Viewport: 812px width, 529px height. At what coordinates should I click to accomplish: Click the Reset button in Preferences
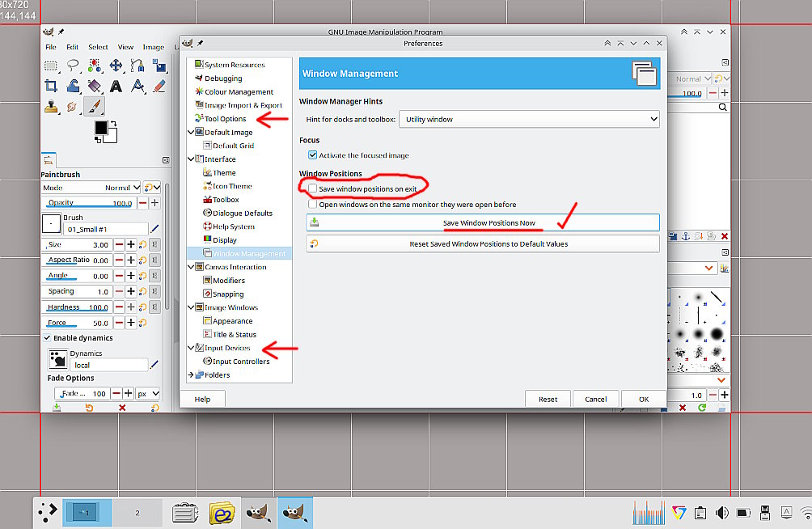coord(548,399)
